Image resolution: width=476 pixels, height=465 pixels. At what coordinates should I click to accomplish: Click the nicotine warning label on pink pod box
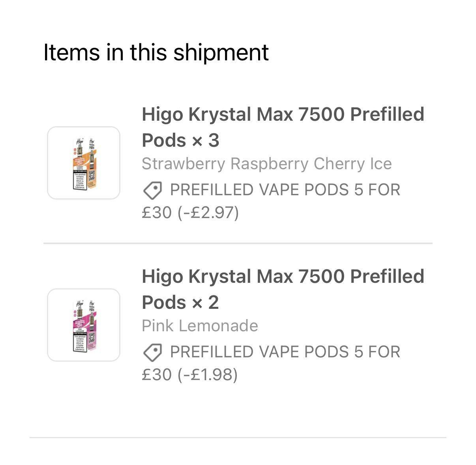click(x=80, y=342)
